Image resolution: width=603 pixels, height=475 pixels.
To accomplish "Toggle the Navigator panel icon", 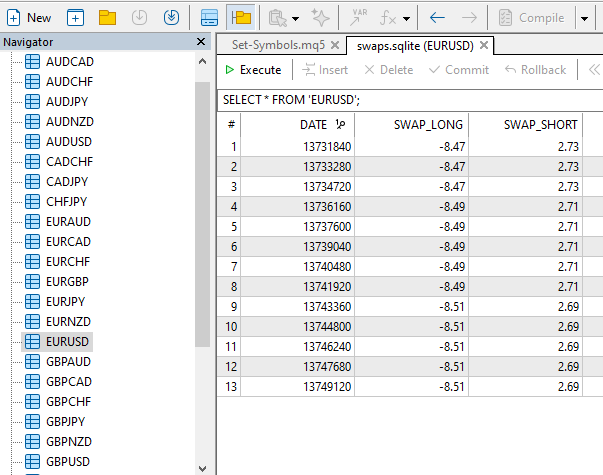I will tap(209, 17).
